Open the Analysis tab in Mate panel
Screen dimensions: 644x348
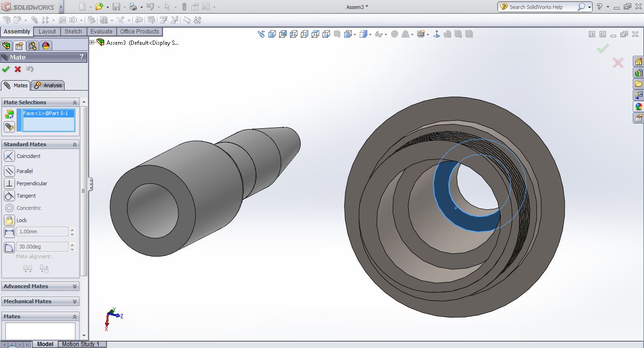tap(48, 85)
